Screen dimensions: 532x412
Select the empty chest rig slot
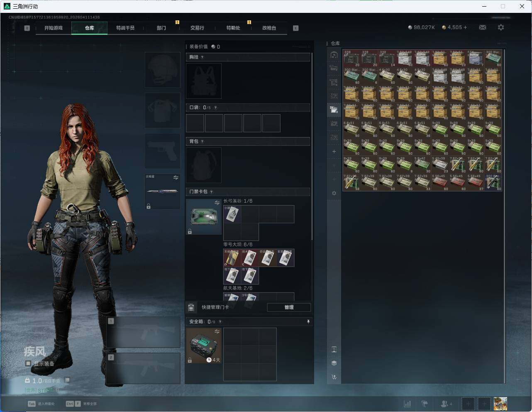[204, 81]
